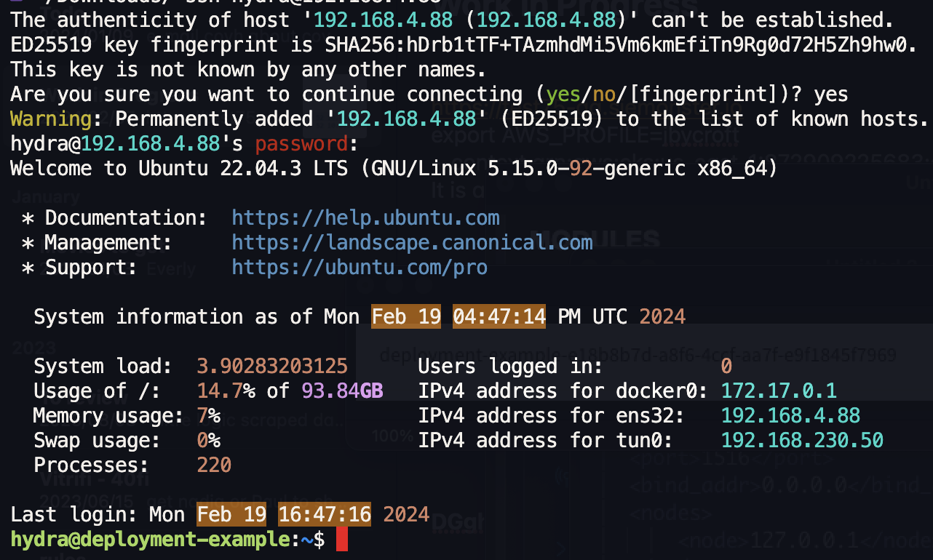Viewport: 933px width, 560px height.
Task: Click the tun0 address 192.168.230.50
Action: pyautogui.click(x=802, y=441)
